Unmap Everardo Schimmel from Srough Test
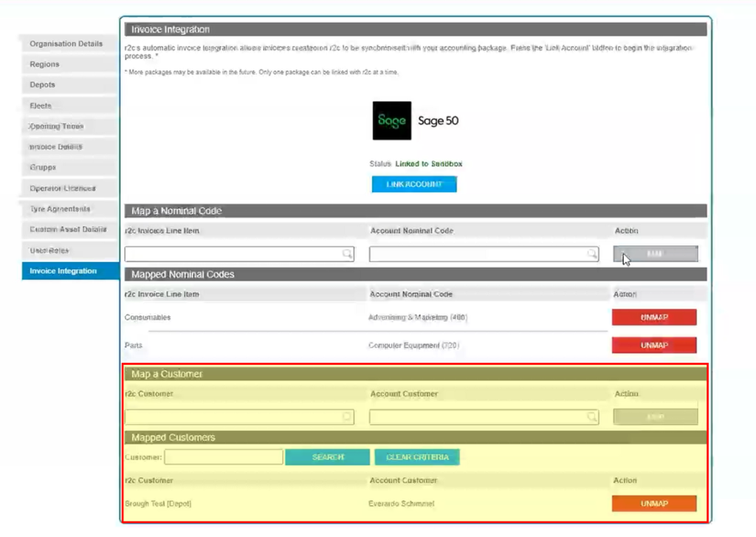The height and width of the screenshot is (537, 756). pyautogui.click(x=654, y=504)
